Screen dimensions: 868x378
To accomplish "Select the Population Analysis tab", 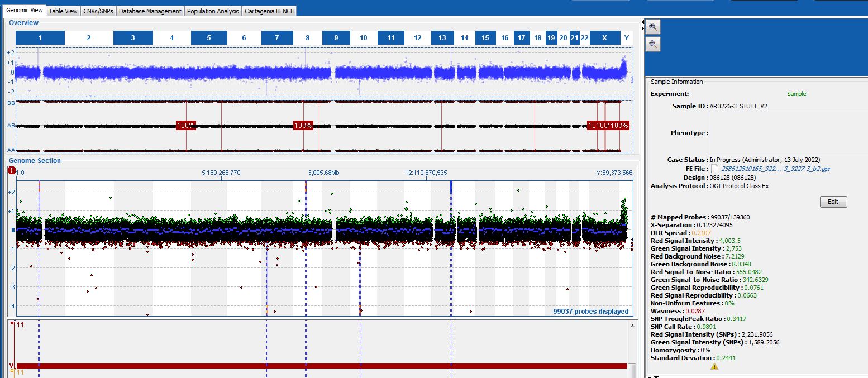I will (213, 11).
